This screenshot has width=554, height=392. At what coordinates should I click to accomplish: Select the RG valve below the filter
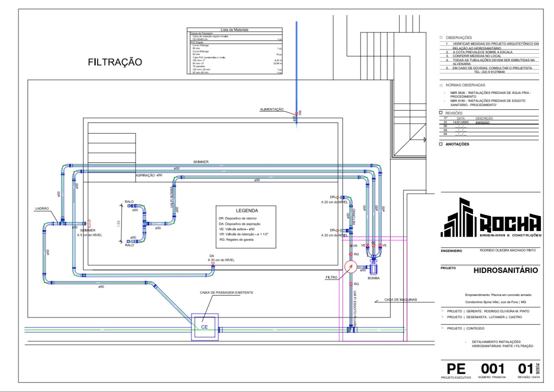[x=351, y=284]
